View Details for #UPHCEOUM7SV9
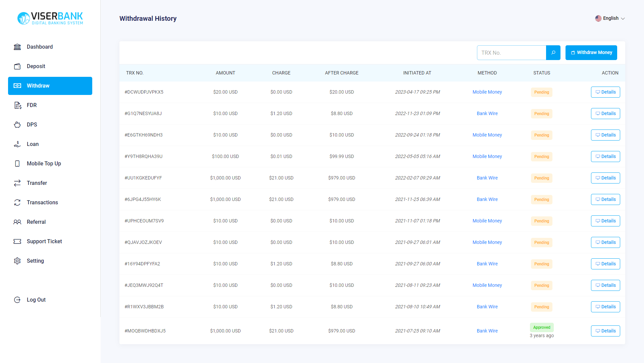Image resolution: width=644 pixels, height=363 pixels. point(605,221)
